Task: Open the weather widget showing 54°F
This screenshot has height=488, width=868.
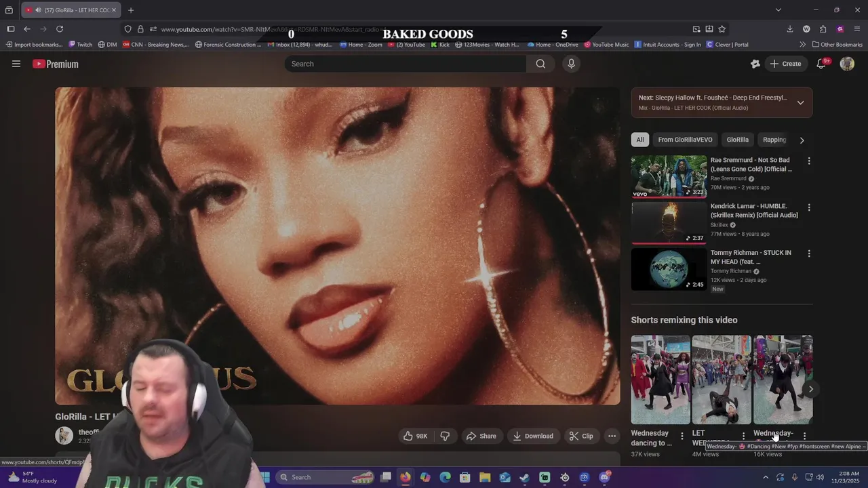Action: pyautogui.click(x=34, y=477)
